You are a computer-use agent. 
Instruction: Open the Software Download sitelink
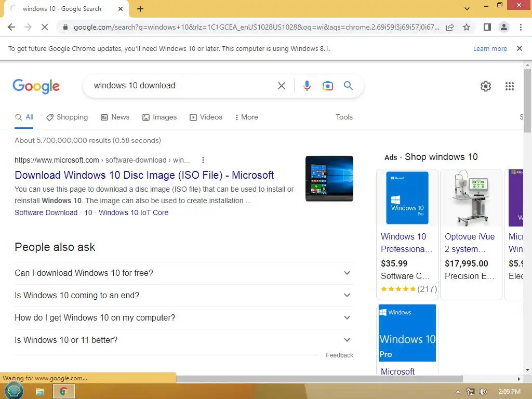46,212
